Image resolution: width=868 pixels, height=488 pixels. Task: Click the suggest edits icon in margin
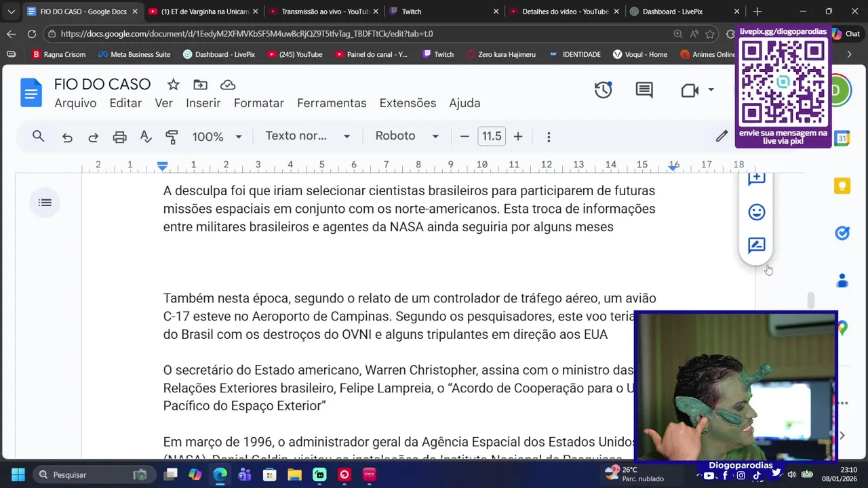[756, 245]
